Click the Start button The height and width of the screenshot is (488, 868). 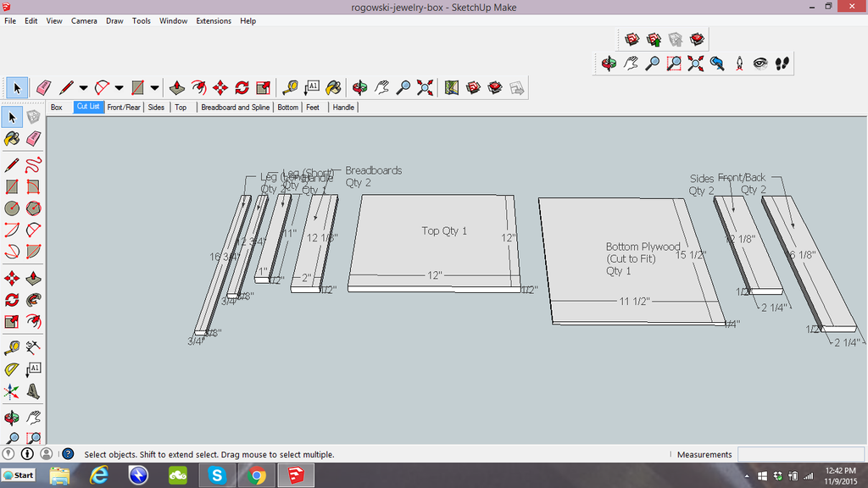coord(19,475)
